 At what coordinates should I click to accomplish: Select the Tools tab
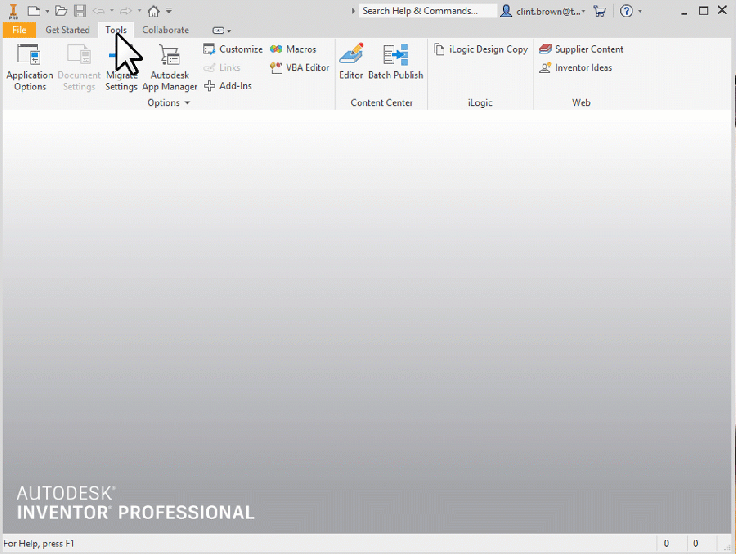pos(116,30)
